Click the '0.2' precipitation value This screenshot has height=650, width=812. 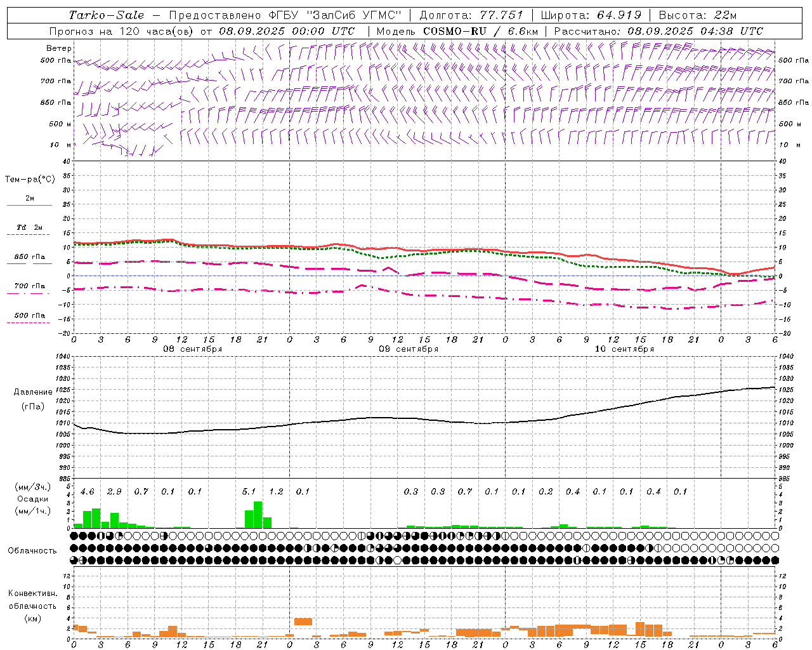coord(546,491)
